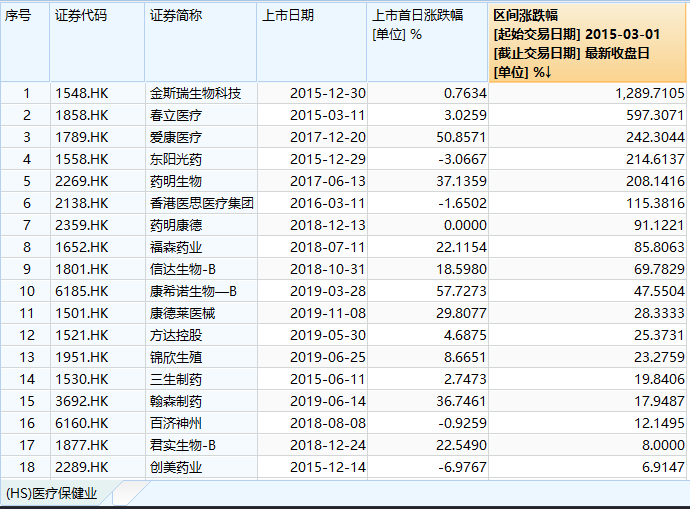Select listing date 2017-06-13

328,181
